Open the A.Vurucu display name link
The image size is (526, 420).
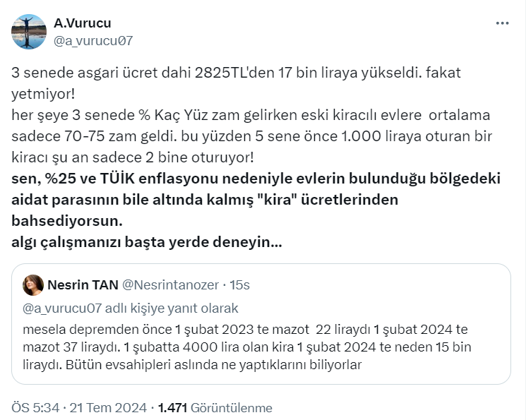[x=83, y=23]
